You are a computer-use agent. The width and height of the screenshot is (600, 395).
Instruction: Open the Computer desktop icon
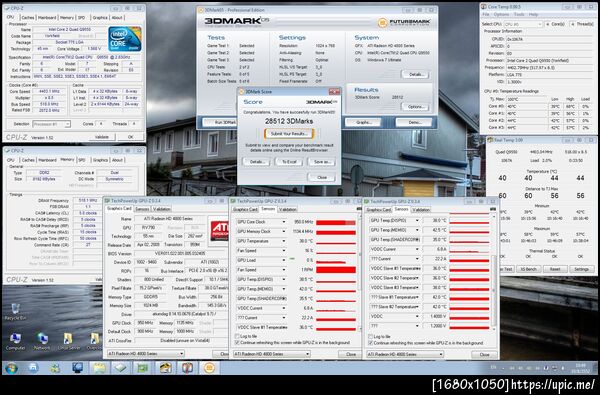pos(15,340)
